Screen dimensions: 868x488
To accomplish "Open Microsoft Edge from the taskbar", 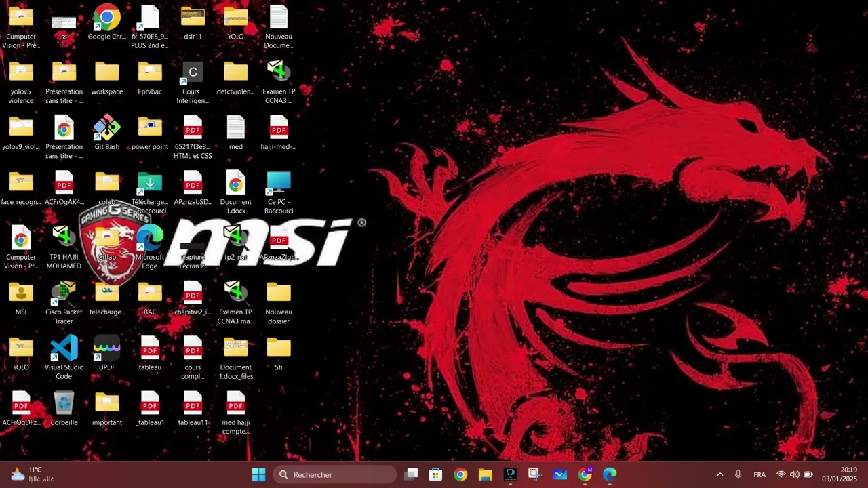I will coord(610,474).
